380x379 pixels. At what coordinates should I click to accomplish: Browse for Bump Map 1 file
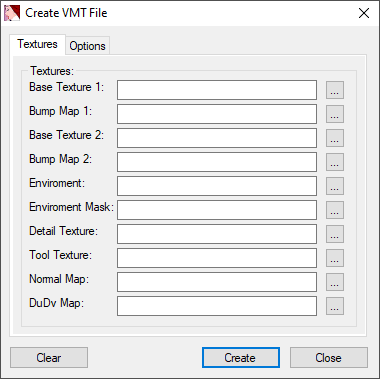335,114
